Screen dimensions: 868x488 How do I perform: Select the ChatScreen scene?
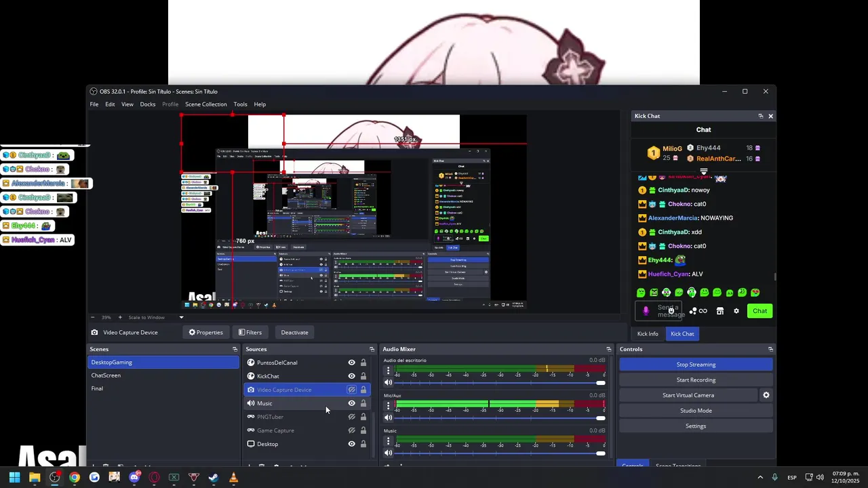point(163,375)
